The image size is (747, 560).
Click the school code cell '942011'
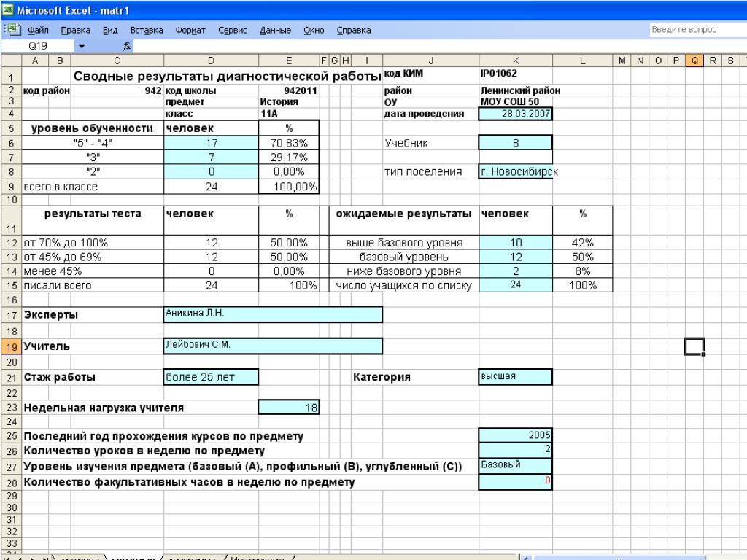pos(289,90)
